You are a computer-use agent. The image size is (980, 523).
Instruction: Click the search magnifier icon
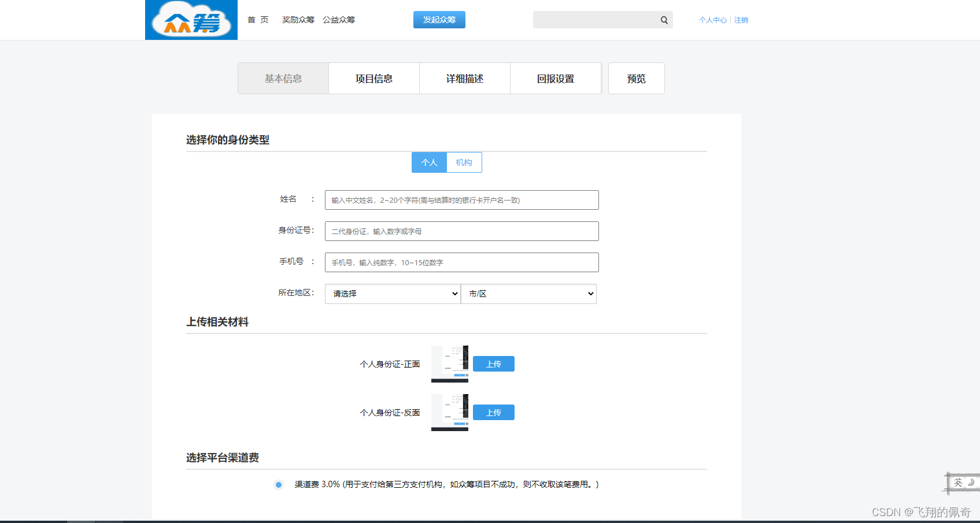click(664, 20)
